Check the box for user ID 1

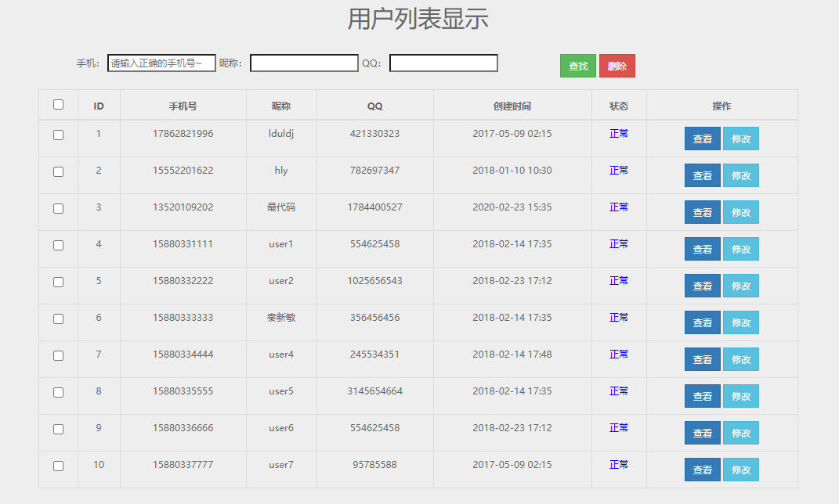[x=58, y=135]
